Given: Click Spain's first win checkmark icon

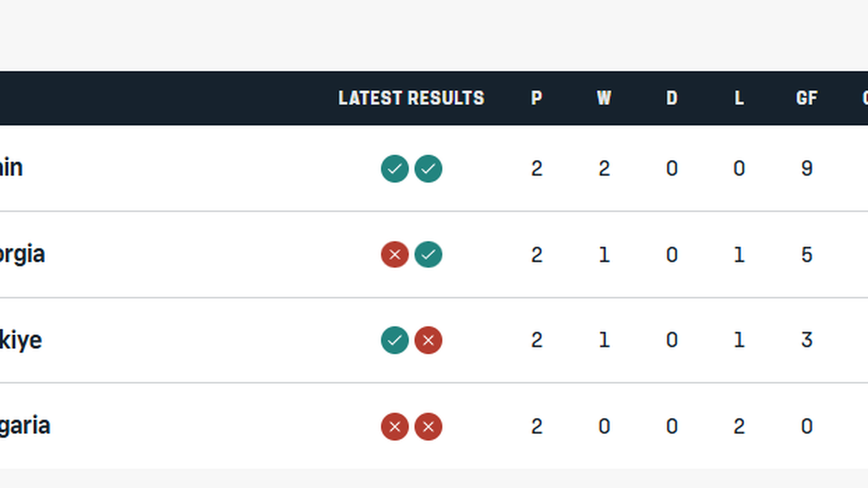Looking at the screenshot, I should pyautogui.click(x=394, y=169).
